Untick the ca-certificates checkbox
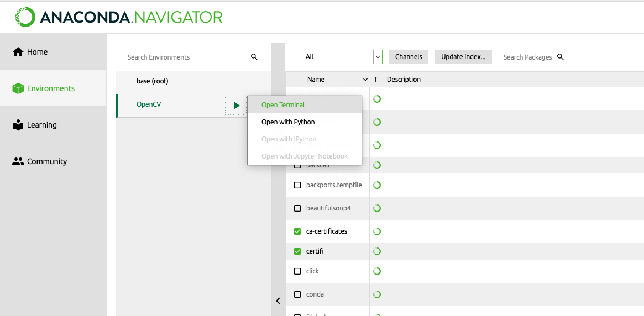 (x=297, y=231)
